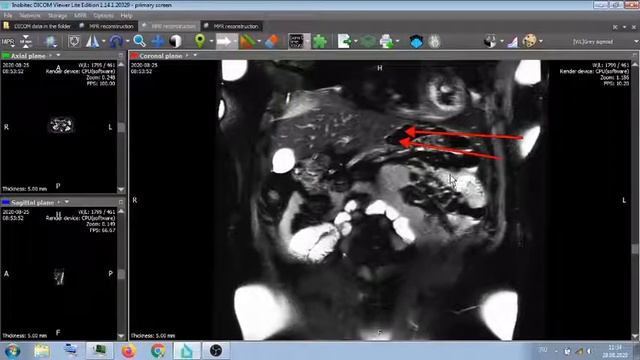The width and height of the screenshot is (640, 360).
Task: Open the File menu
Action: pos(8,16)
